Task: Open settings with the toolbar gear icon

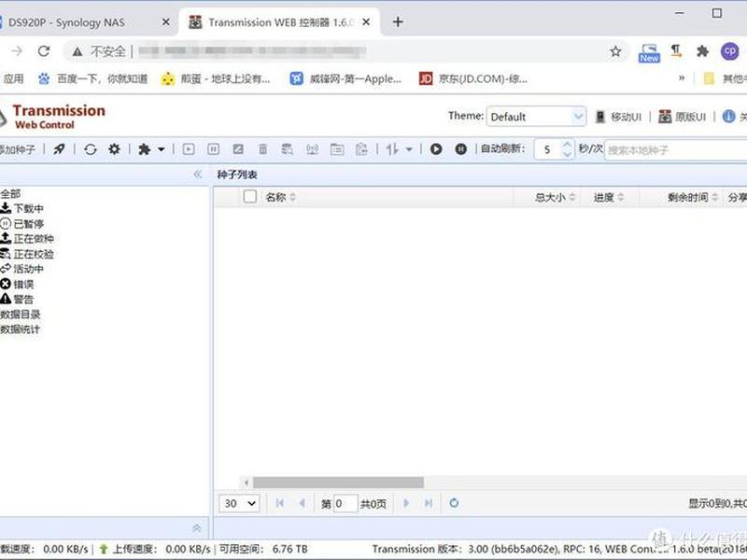Action: 114,149
